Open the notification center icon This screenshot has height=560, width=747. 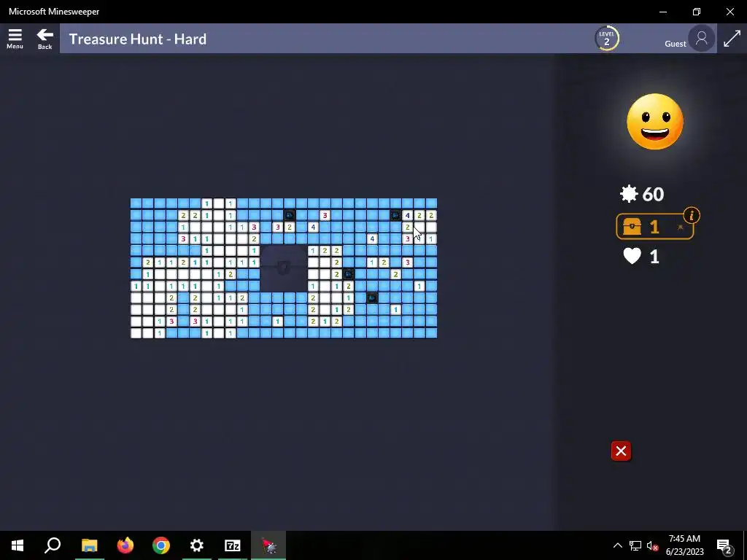(724, 545)
